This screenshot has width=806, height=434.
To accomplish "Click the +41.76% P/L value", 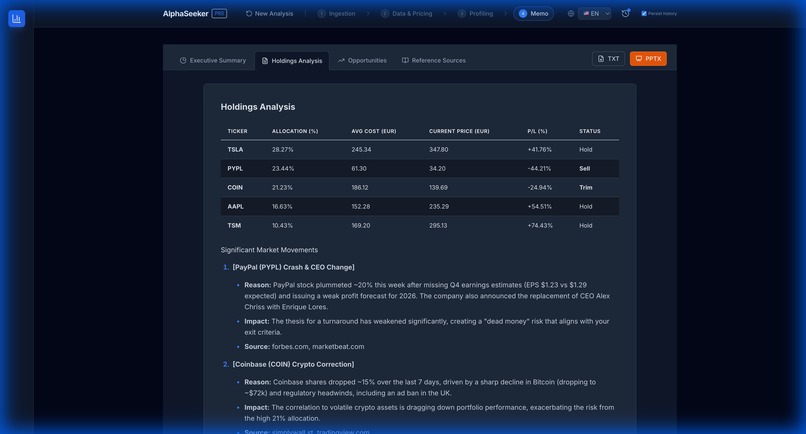I will tap(539, 150).
